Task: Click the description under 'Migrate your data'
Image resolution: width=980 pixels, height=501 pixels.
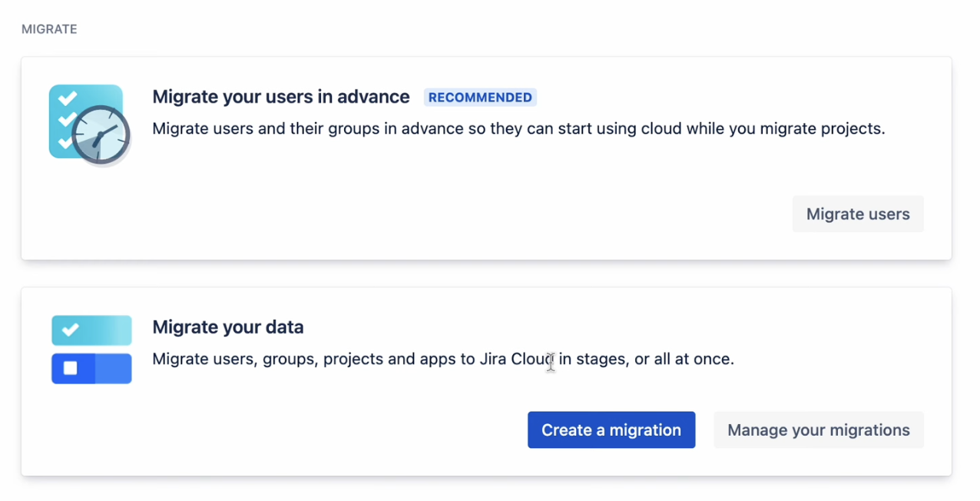Action: tap(442, 359)
